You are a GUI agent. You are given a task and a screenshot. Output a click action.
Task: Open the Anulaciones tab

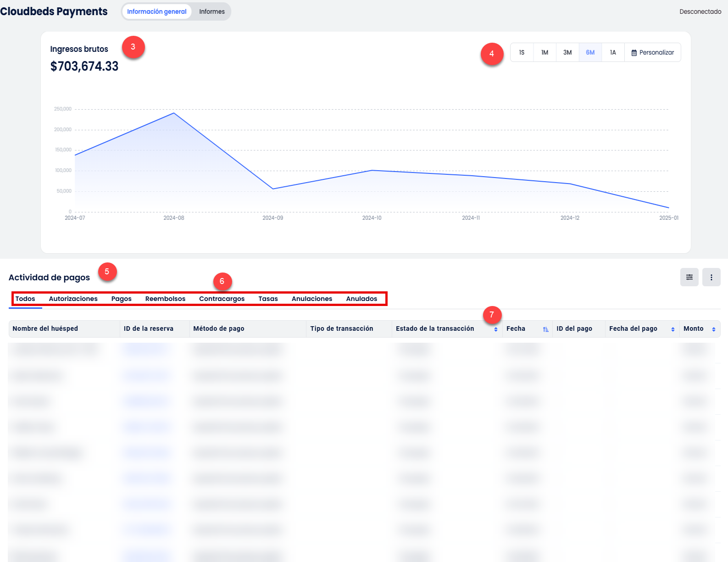(312, 299)
